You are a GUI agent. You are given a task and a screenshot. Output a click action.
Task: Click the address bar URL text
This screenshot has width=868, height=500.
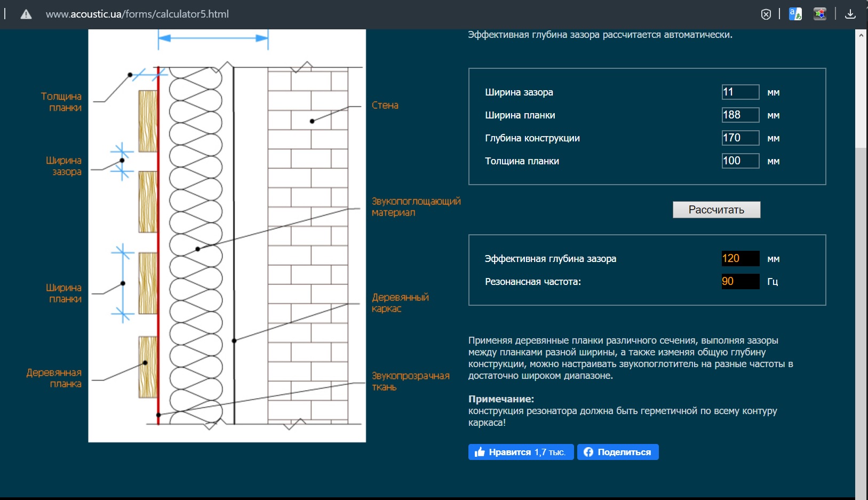click(137, 14)
